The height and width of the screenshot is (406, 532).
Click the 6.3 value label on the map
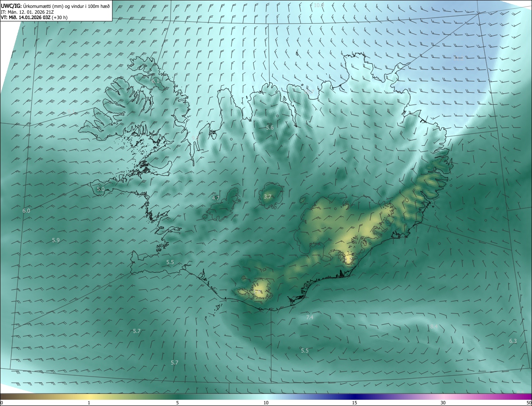pos(513,341)
